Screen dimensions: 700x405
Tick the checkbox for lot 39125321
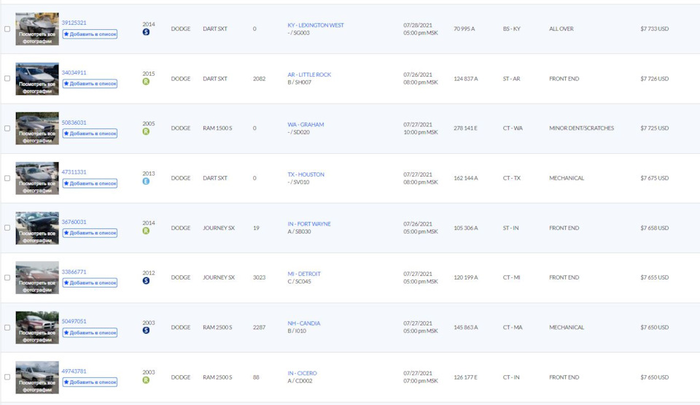point(7,29)
